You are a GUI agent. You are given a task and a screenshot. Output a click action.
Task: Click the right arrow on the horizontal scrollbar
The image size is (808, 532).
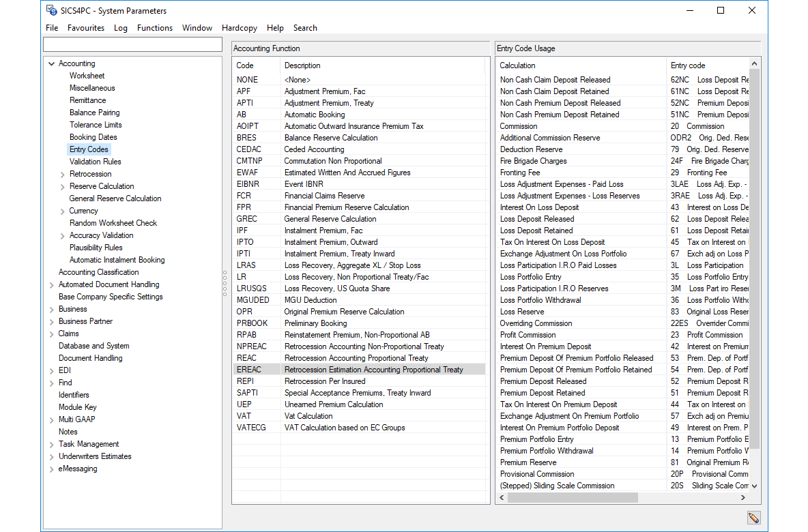pyautogui.click(x=743, y=498)
